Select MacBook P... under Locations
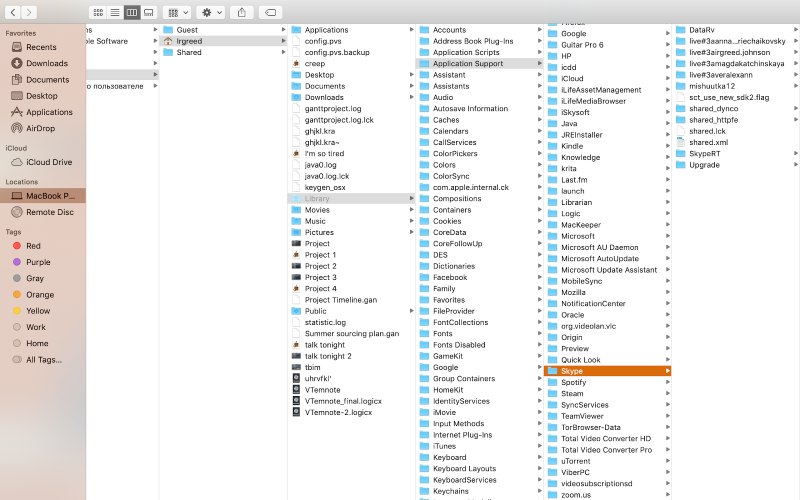 click(43, 196)
